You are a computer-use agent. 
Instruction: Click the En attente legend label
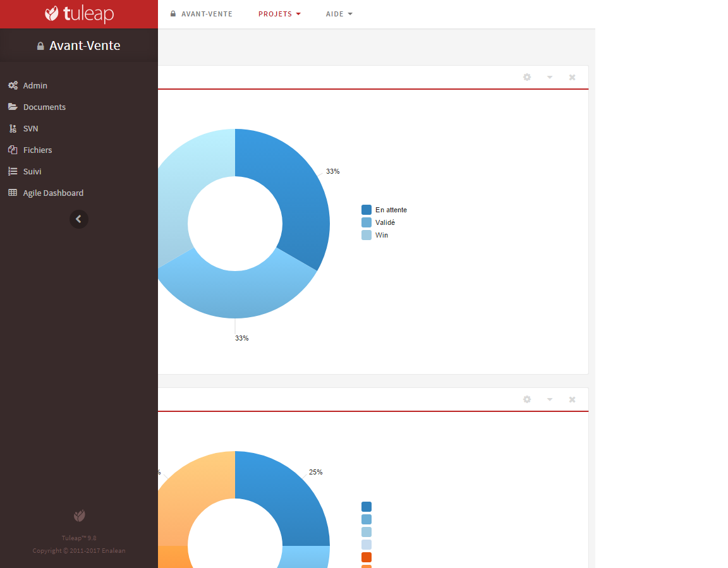391,210
